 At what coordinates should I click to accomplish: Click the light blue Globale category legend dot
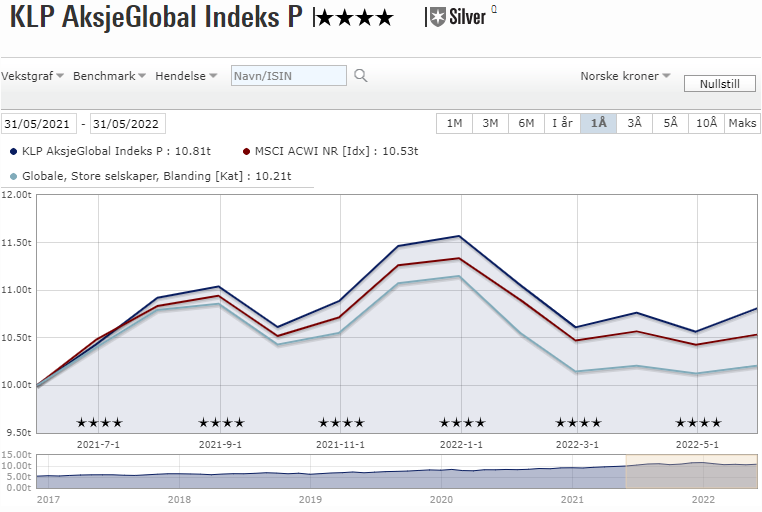point(14,176)
